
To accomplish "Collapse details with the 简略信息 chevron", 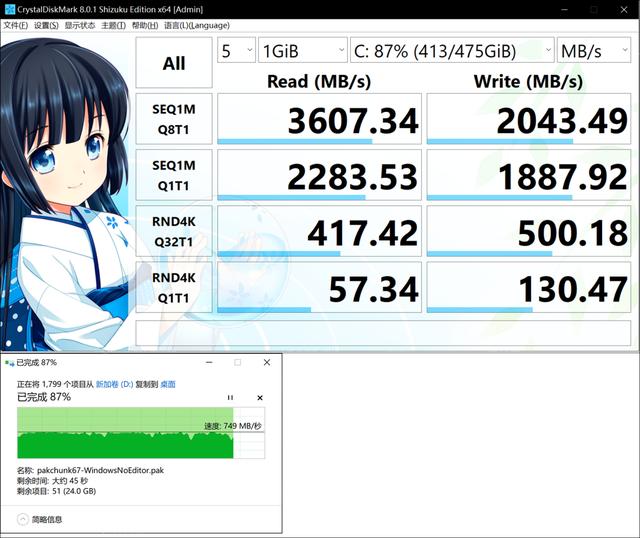I will tap(22, 519).
